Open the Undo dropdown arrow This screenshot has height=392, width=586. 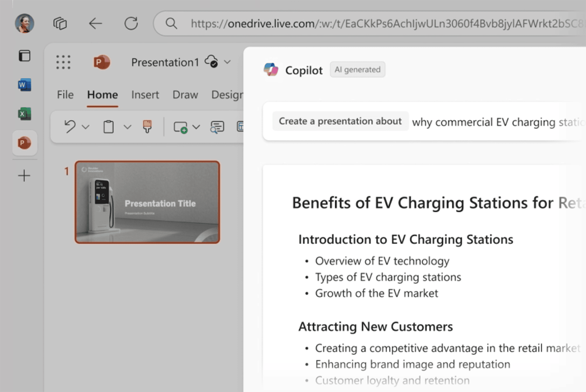coord(86,127)
